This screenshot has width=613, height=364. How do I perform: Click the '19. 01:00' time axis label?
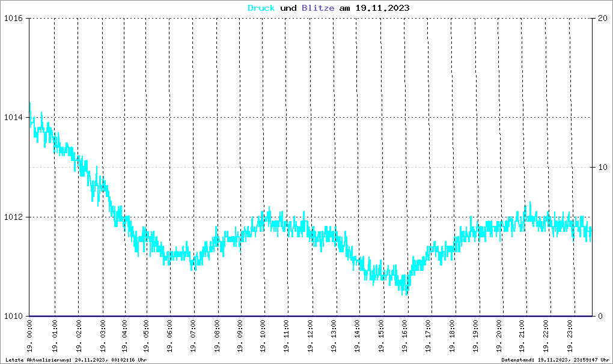point(55,336)
